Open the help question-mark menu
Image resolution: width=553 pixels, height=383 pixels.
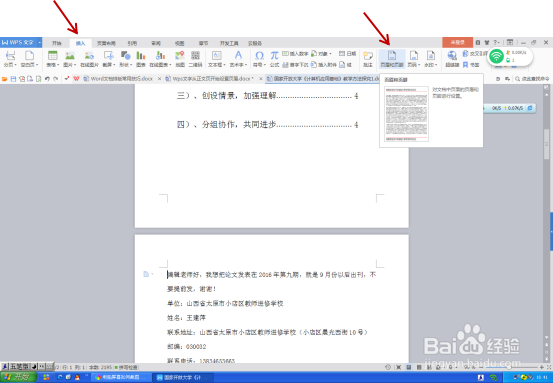point(496,42)
